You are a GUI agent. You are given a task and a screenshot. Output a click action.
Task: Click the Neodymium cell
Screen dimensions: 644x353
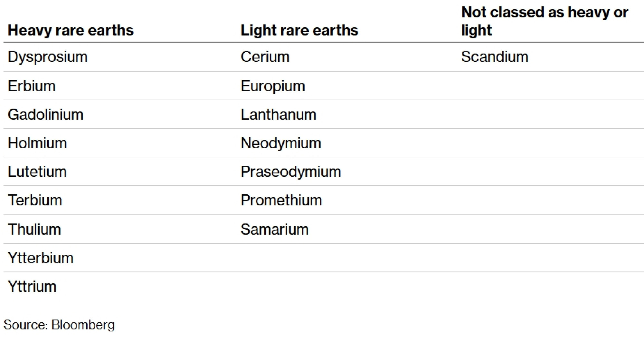pos(281,143)
